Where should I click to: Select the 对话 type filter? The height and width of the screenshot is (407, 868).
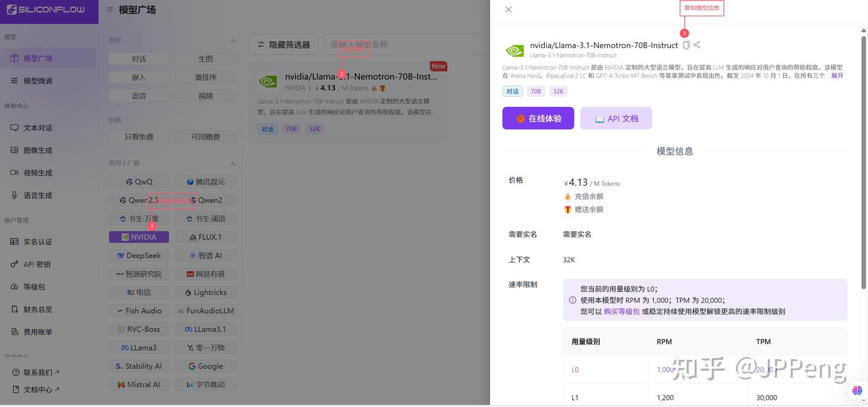(x=139, y=59)
